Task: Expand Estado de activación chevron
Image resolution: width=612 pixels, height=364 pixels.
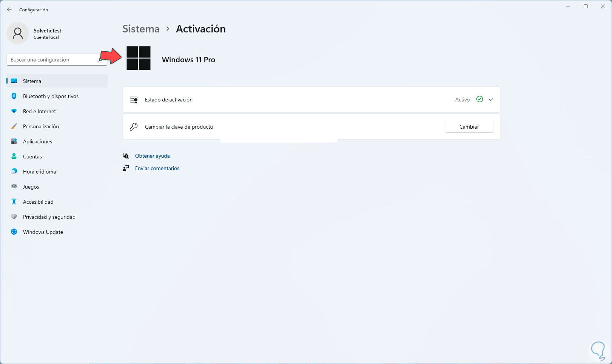Action: pyautogui.click(x=491, y=100)
